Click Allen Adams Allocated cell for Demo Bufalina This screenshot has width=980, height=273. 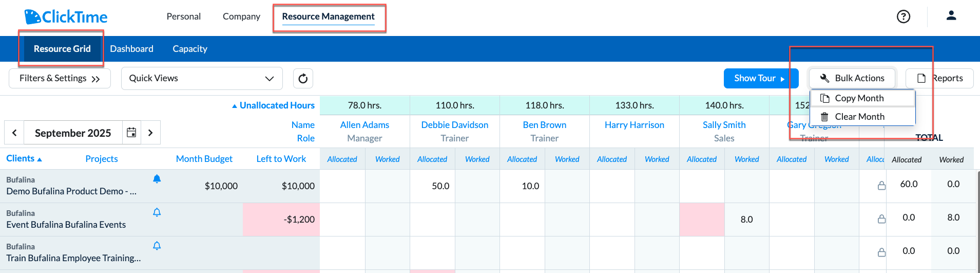point(342,186)
